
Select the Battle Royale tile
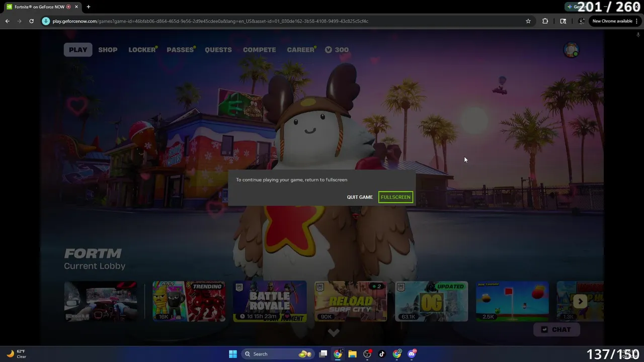pos(270,301)
